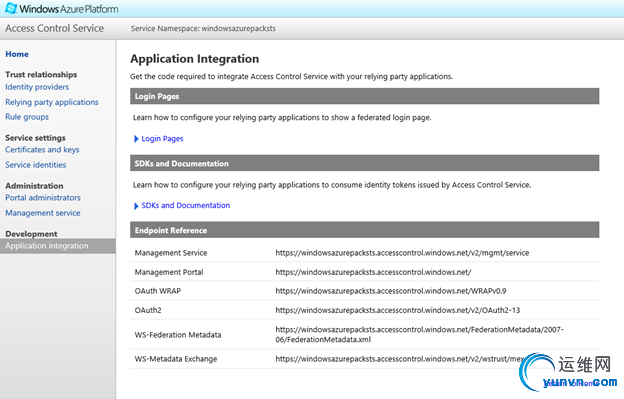Click the Trust relationships sidebar heading
Image resolution: width=624 pixels, height=399 pixels.
(41, 74)
